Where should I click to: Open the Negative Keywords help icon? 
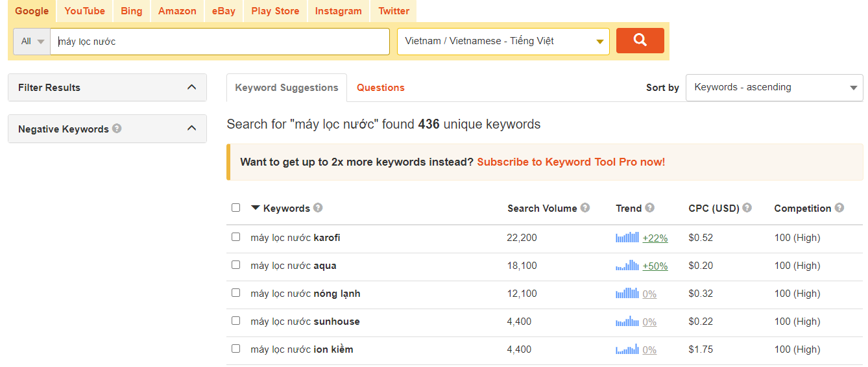[117, 129]
